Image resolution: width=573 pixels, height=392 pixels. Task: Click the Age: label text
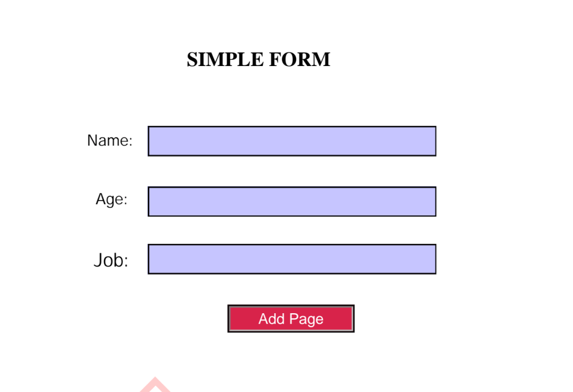[x=111, y=200]
